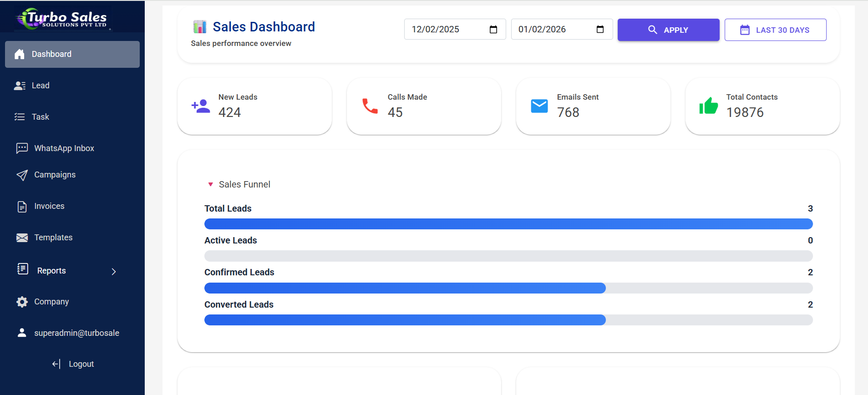Select the Last 30 Days button
Viewport: 868px width, 395px height.
click(x=775, y=30)
